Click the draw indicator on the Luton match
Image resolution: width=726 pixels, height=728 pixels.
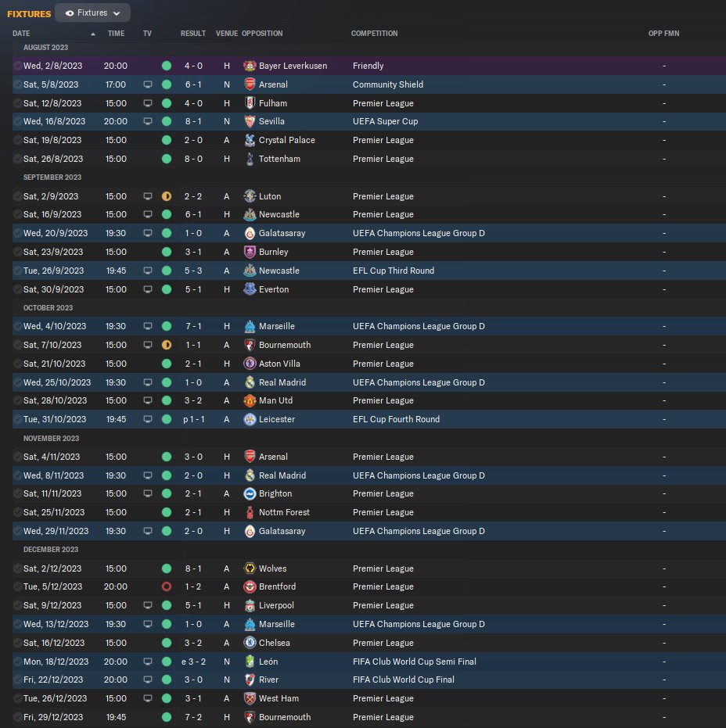point(167,196)
